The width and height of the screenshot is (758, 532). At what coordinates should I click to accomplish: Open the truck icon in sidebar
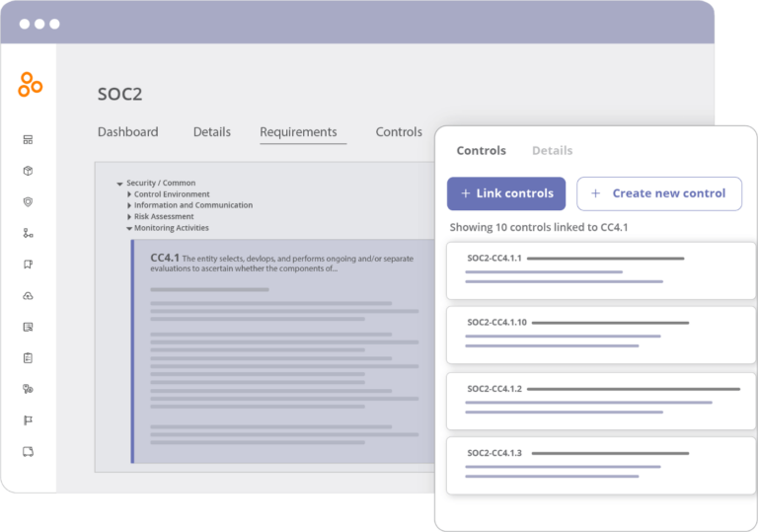(x=28, y=452)
